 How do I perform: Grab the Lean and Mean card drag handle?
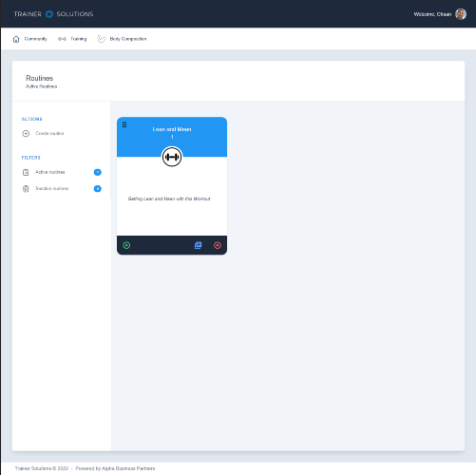click(x=124, y=124)
